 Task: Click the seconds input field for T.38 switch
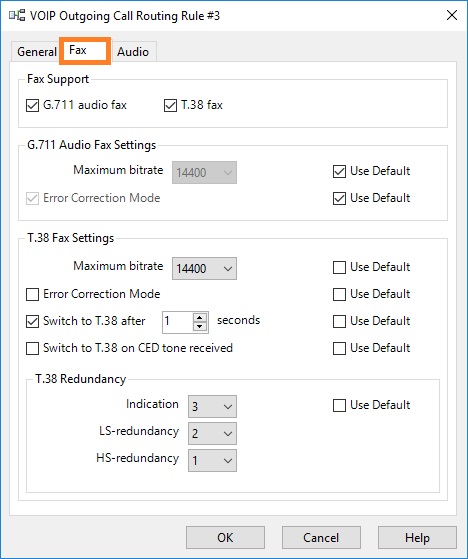click(178, 322)
